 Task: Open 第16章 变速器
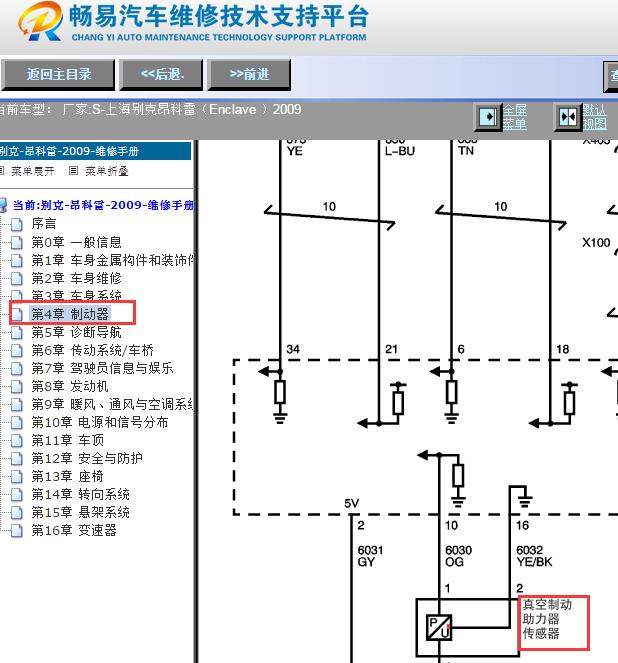tap(74, 531)
